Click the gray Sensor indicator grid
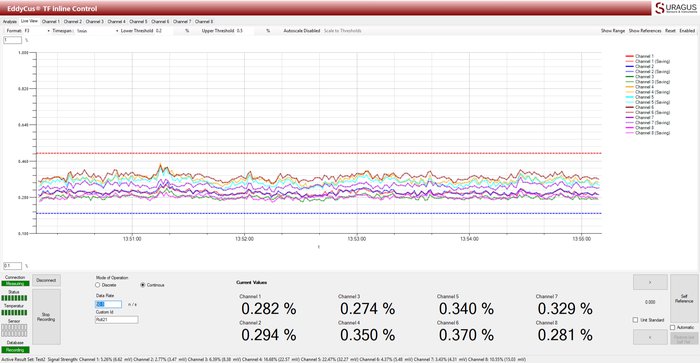Viewport: 700px width, 363px height. click(x=14, y=330)
